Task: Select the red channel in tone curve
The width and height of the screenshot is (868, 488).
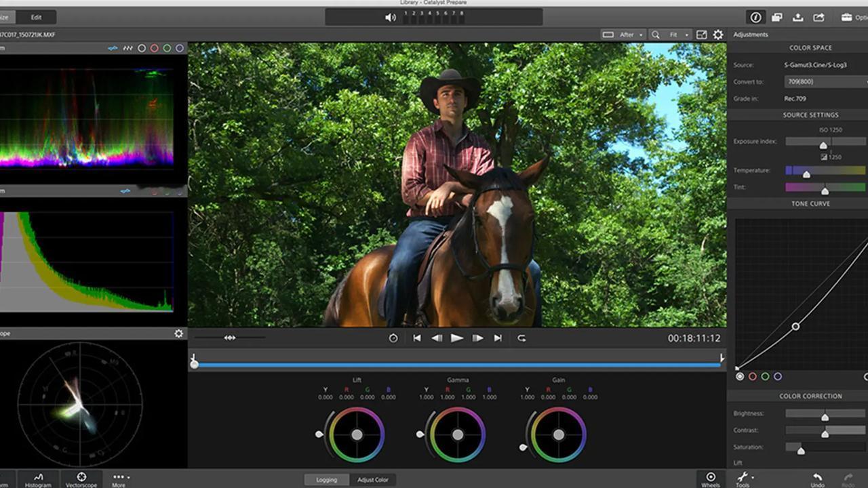Action: click(752, 376)
